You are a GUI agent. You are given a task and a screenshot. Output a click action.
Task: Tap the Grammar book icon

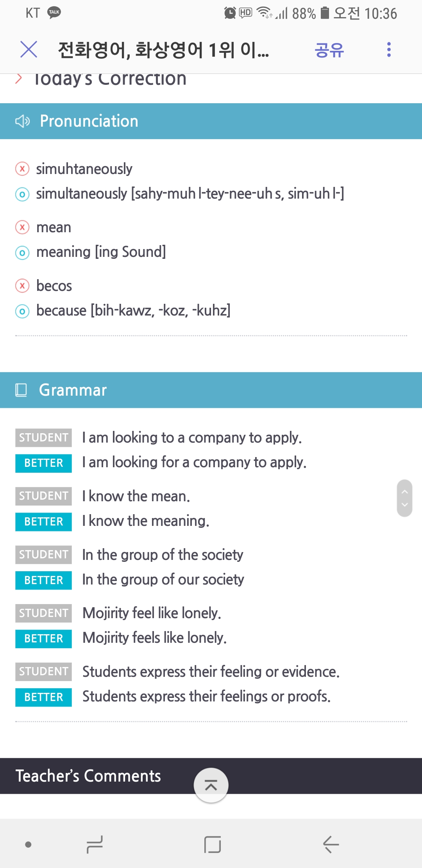21,390
